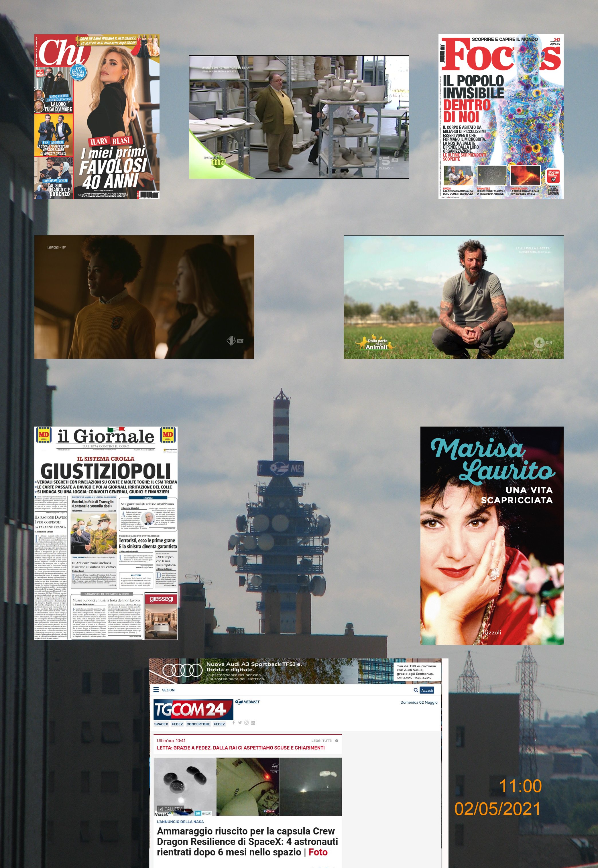The image size is (598, 868).
Task: Click the Chi magazine cover
Action: [97, 117]
